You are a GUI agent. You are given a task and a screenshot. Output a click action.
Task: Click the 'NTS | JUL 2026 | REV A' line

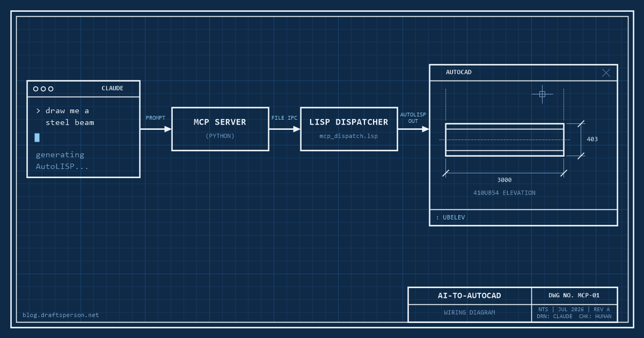[x=574, y=310]
